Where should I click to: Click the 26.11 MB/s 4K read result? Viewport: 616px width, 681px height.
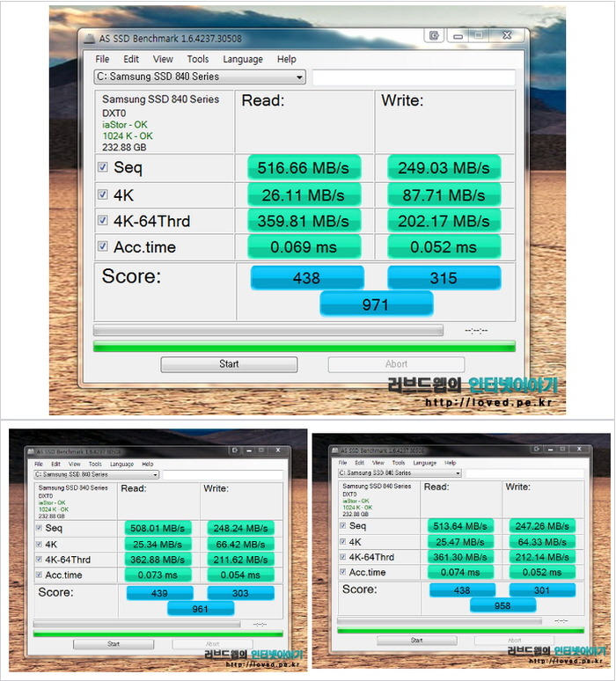click(304, 195)
